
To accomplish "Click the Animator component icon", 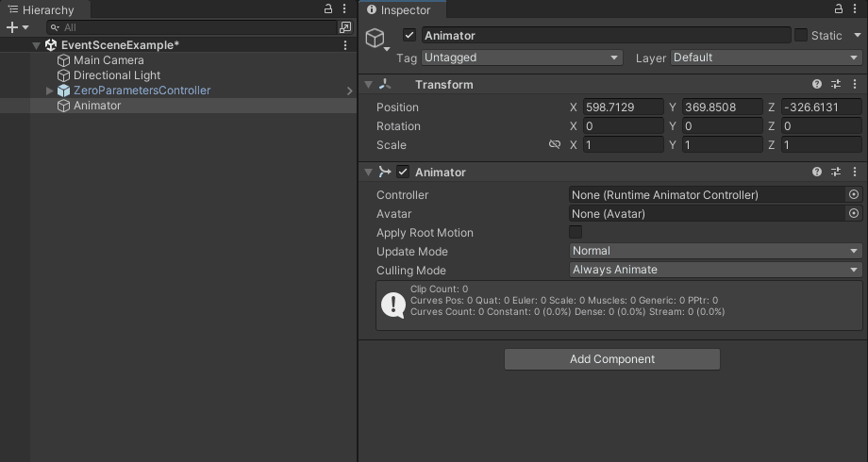I will point(385,173).
